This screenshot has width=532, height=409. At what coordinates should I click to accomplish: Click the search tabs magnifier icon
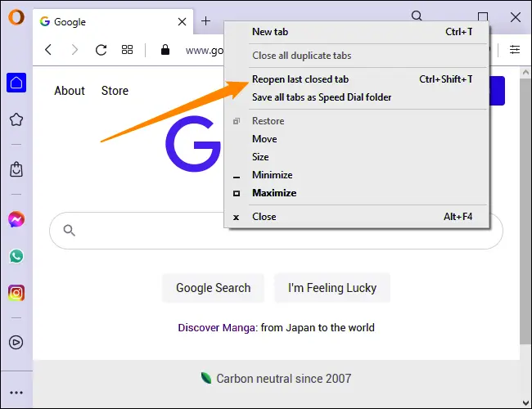(x=417, y=16)
